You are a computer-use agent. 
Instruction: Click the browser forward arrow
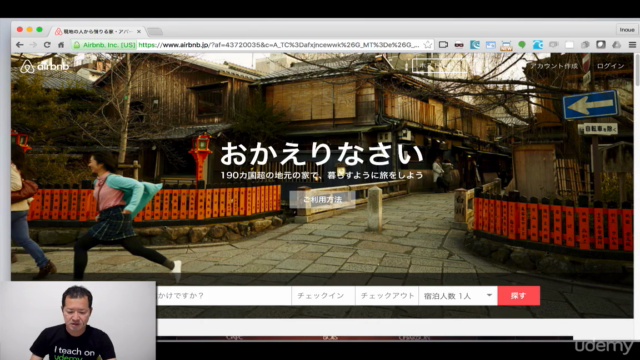point(33,45)
